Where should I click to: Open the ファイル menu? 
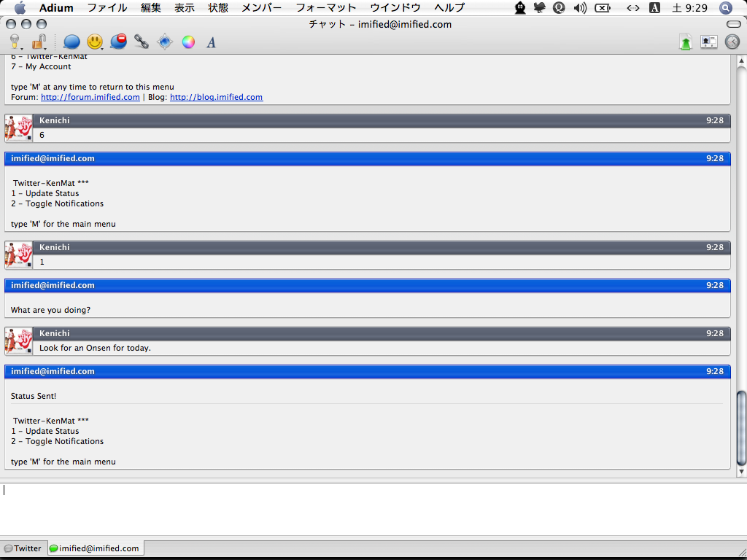point(107,7)
